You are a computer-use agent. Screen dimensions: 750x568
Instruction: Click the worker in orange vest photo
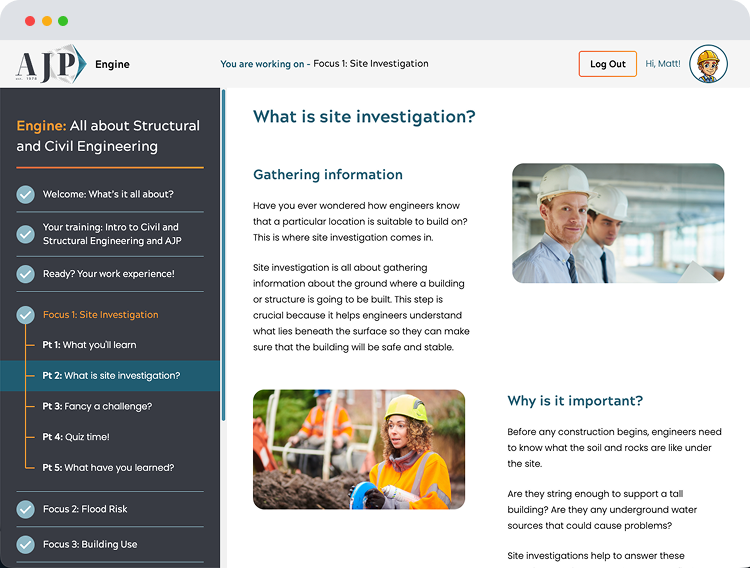pyautogui.click(x=358, y=449)
